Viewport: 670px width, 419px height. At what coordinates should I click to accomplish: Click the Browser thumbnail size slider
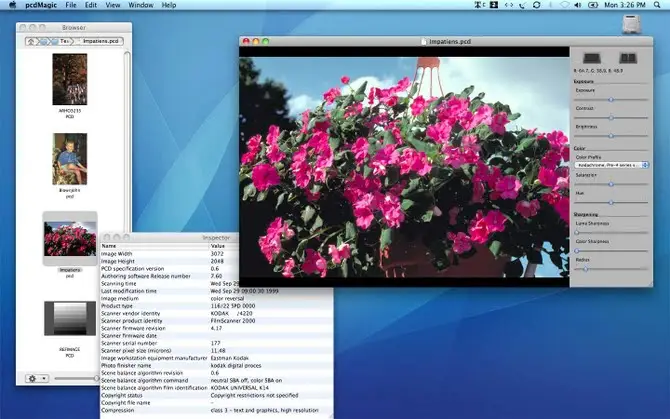(x=76, y=378)
